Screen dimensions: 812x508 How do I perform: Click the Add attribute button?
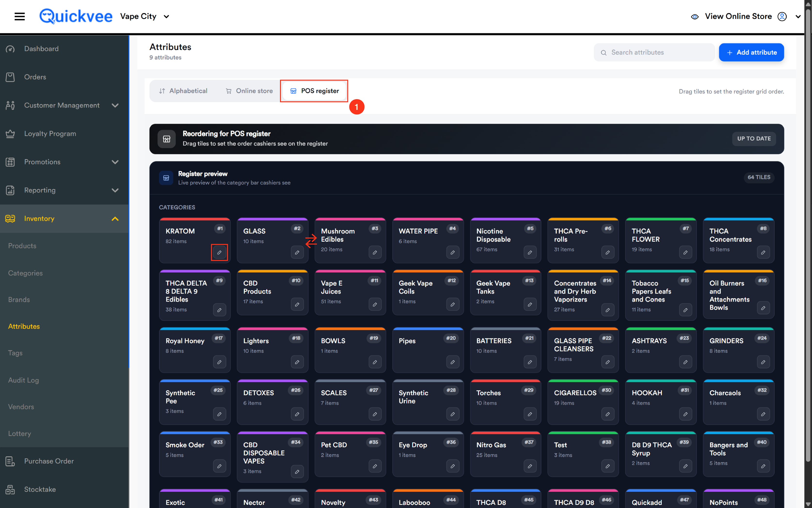tap(751, 52)
